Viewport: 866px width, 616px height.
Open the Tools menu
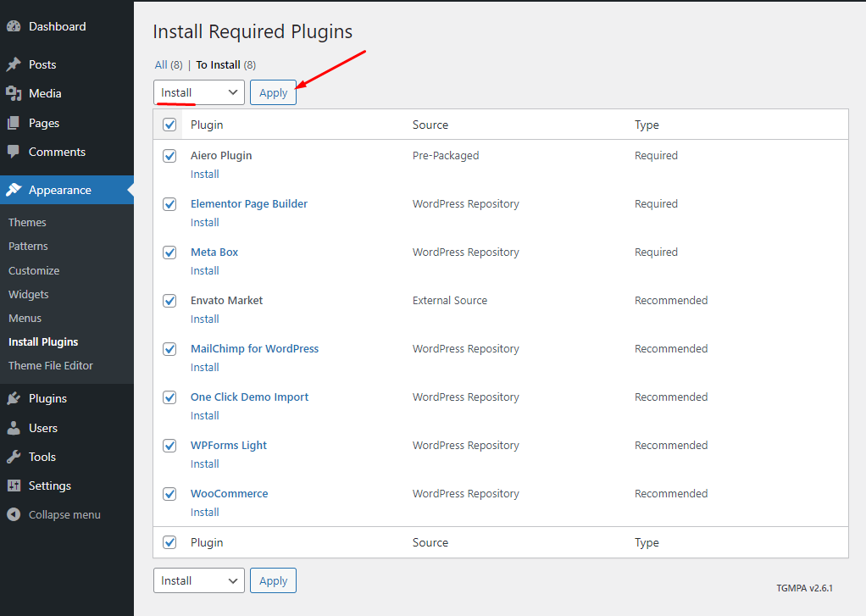tap(42, 457)
